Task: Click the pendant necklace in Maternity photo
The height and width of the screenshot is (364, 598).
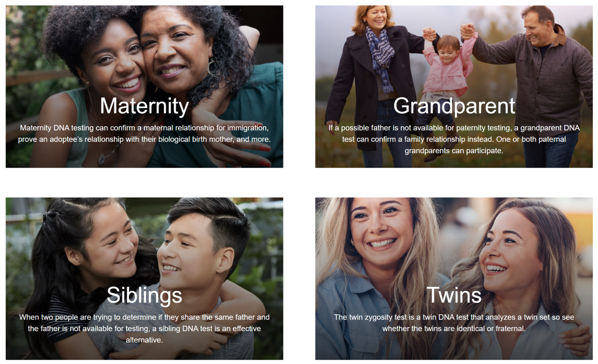Action: (102, 159)
